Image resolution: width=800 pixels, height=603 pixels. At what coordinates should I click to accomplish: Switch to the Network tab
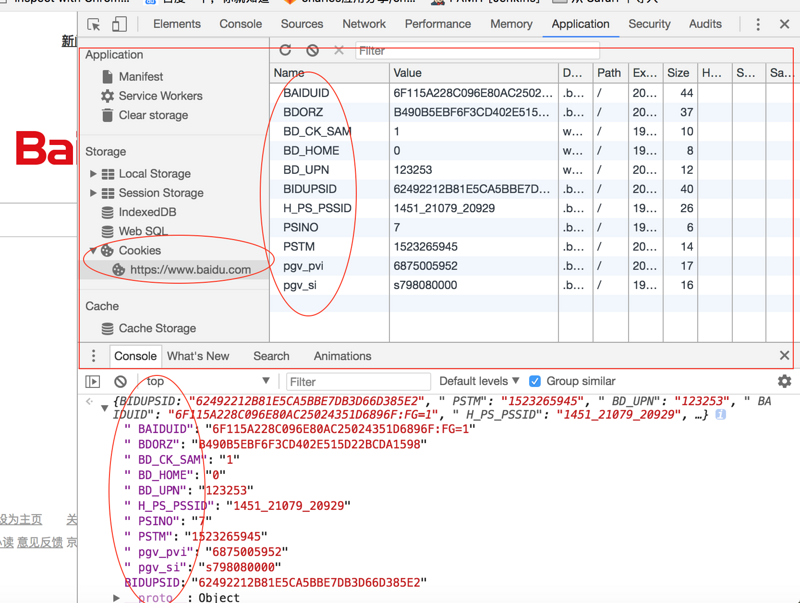pos(364,24)
